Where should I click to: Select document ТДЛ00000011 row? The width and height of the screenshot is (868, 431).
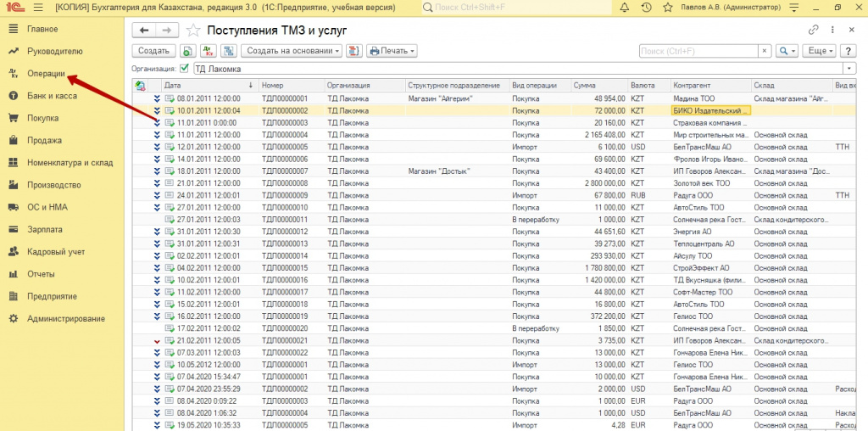(x=495, y=220)
